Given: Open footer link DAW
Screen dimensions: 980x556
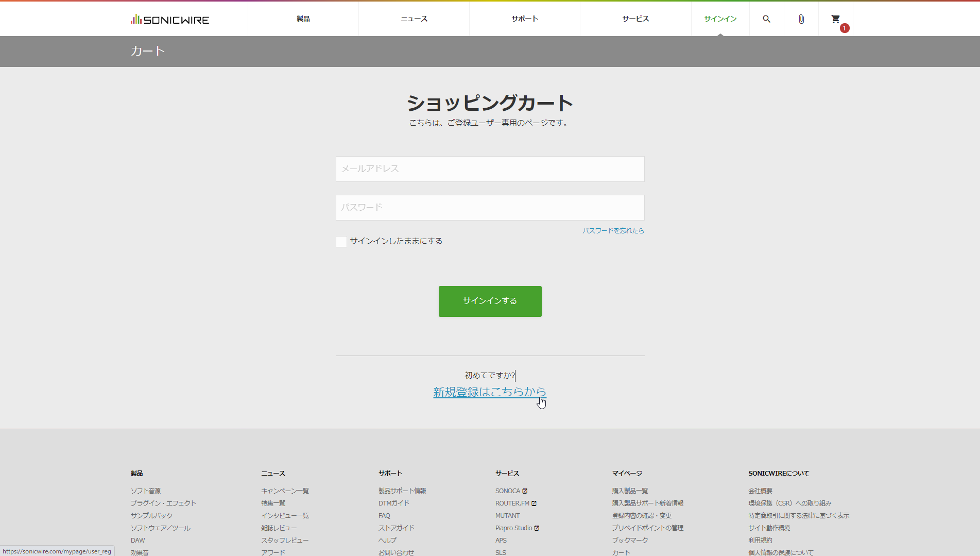Looking at the screenshot, I should coord(138,541).
